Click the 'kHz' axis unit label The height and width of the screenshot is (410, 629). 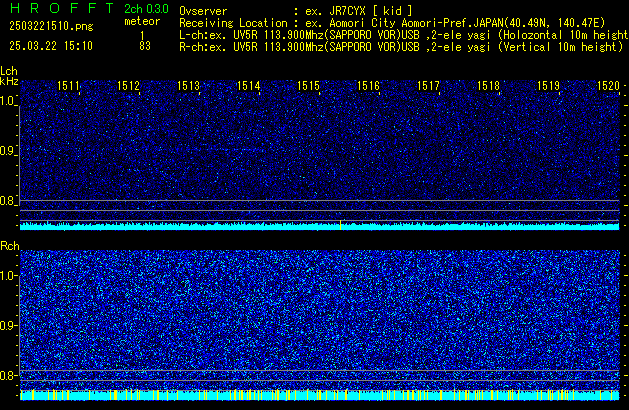[9, 81]
